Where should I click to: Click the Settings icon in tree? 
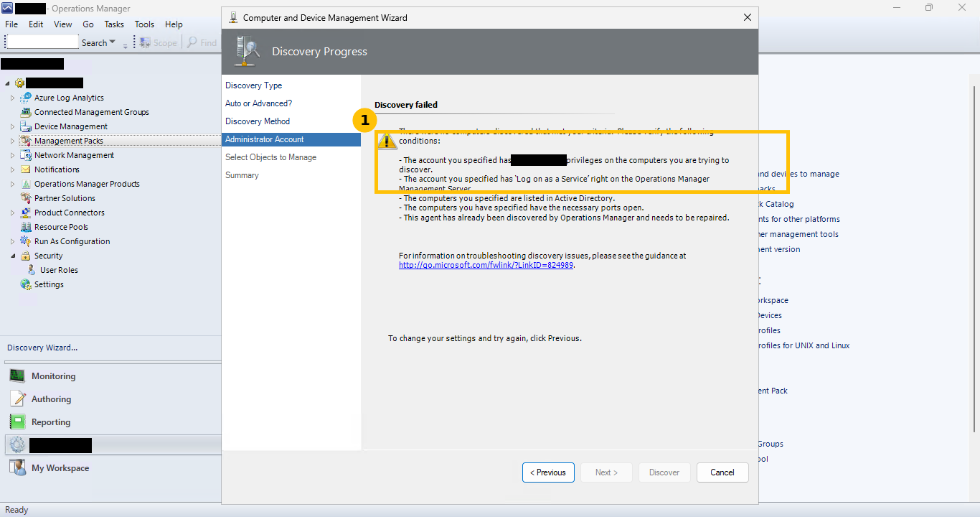click(x=27, y=284)
